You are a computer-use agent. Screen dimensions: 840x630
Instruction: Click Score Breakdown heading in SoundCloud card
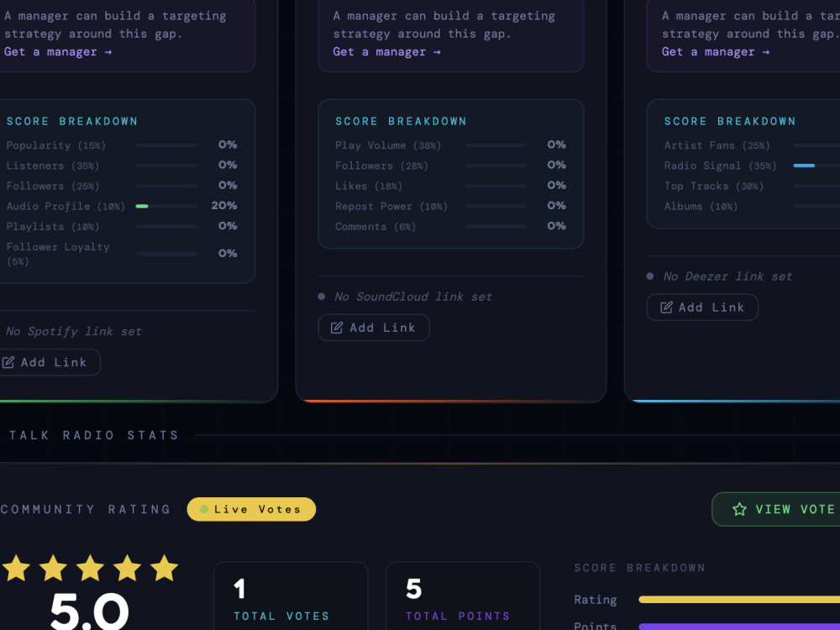(401, 121)
